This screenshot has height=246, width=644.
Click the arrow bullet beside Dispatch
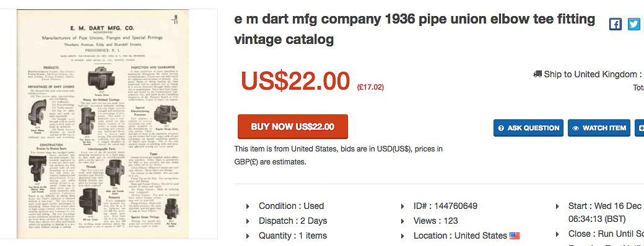click(248, 221)
